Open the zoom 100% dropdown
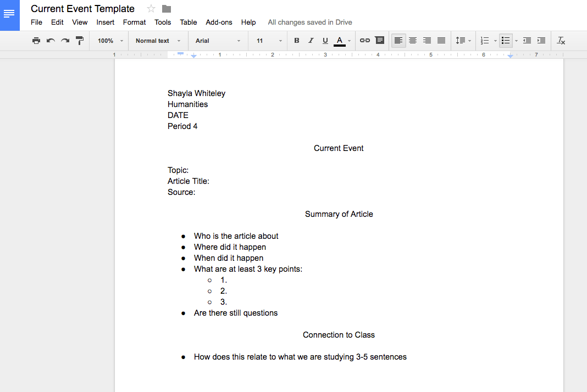 click(109, 41)
